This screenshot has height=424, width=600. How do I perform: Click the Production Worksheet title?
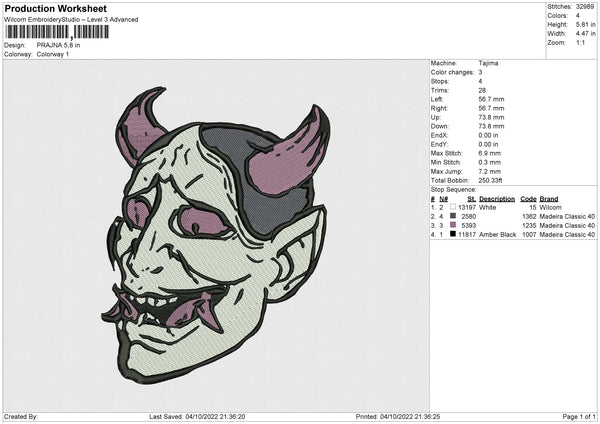54,9
